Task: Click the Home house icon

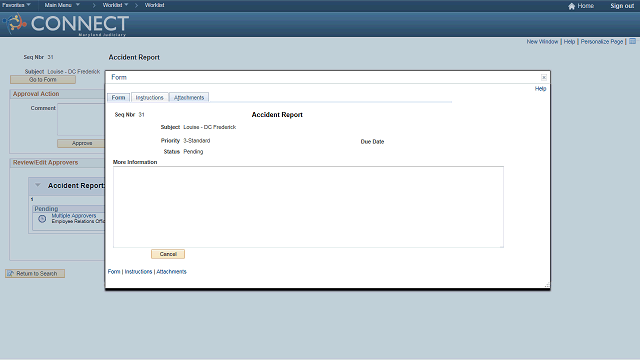Action: coord(571,6)
